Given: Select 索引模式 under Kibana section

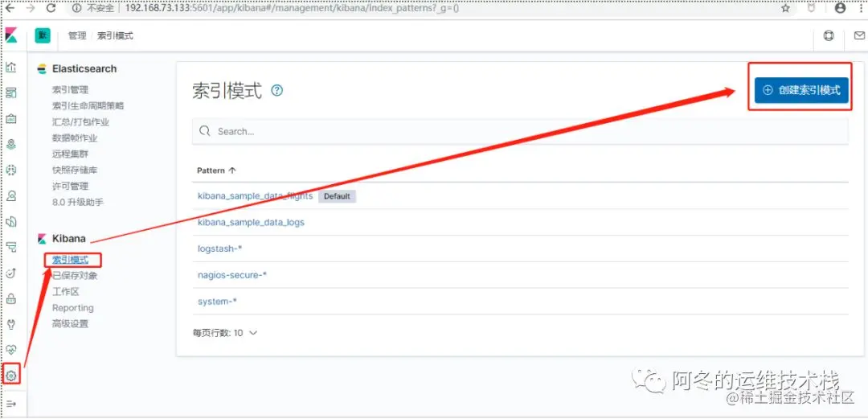Looking at the screenshot, I should point(70,260).
